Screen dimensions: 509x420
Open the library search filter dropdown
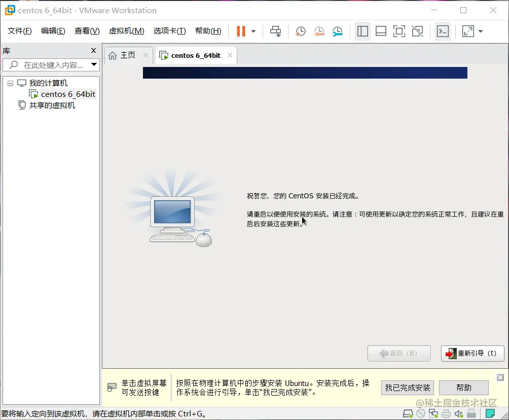pos(94,64)
